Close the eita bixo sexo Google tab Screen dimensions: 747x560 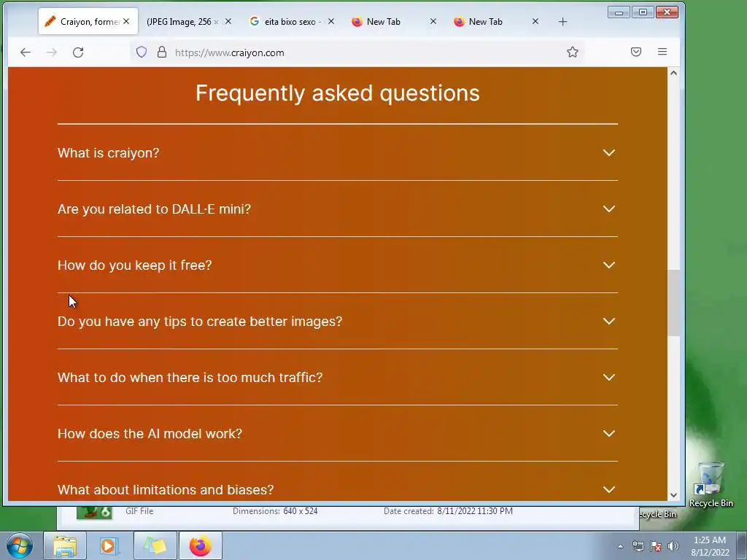click(331, 21)
